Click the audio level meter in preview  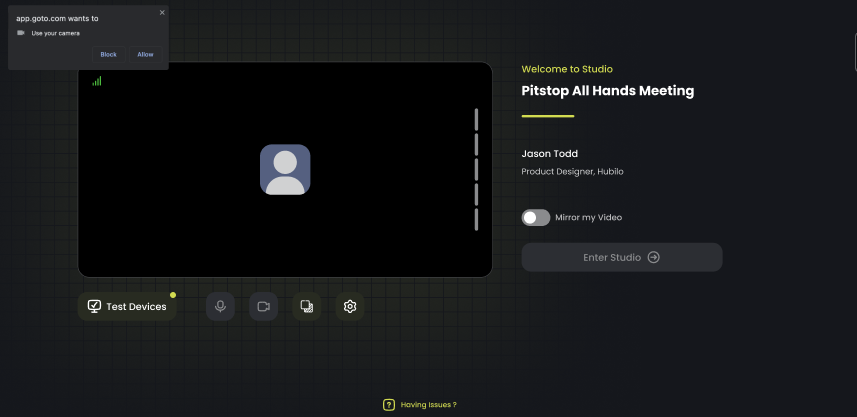(476, 169)
